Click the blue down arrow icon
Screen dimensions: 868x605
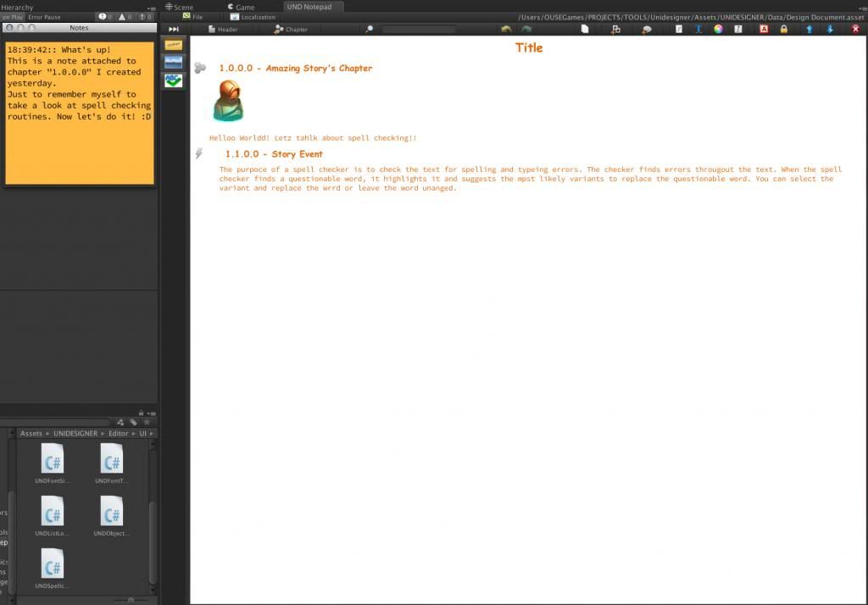[830, 29]
